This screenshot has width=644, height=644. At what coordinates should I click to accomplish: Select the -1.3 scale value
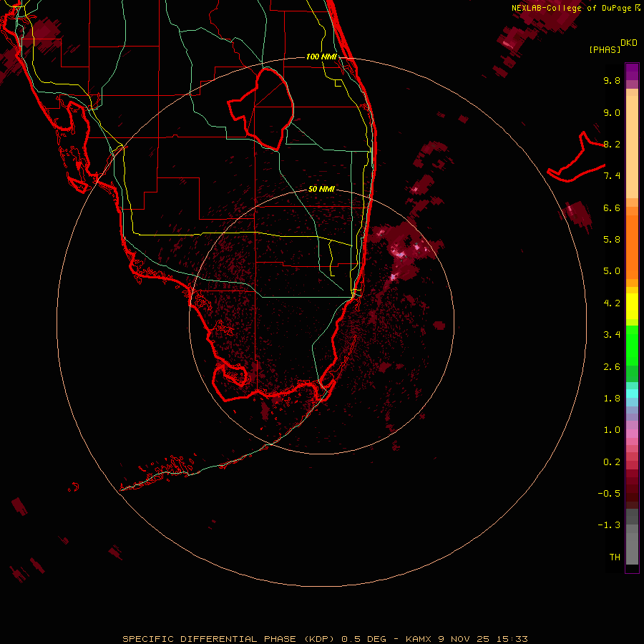pos(609,525)
